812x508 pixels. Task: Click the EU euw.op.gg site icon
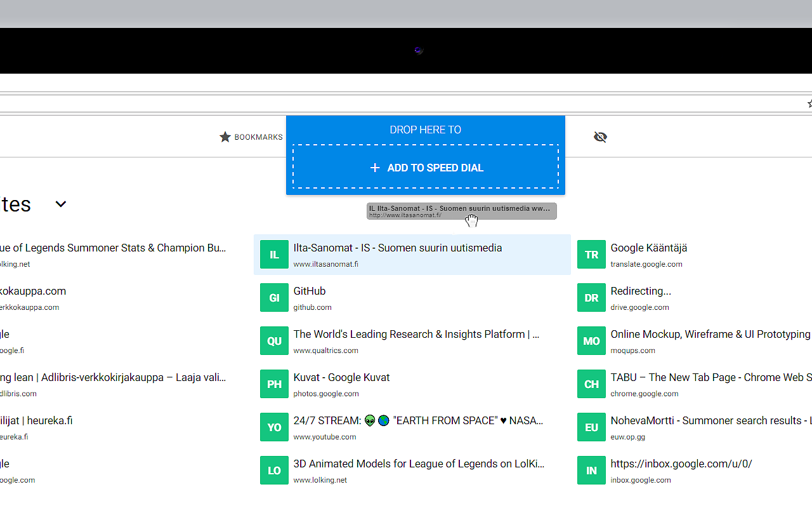[x=591, y=427]
